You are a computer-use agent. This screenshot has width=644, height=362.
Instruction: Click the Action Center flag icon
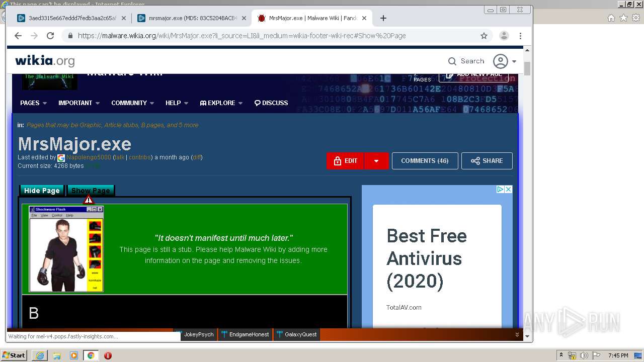click(x=596, y=355)
